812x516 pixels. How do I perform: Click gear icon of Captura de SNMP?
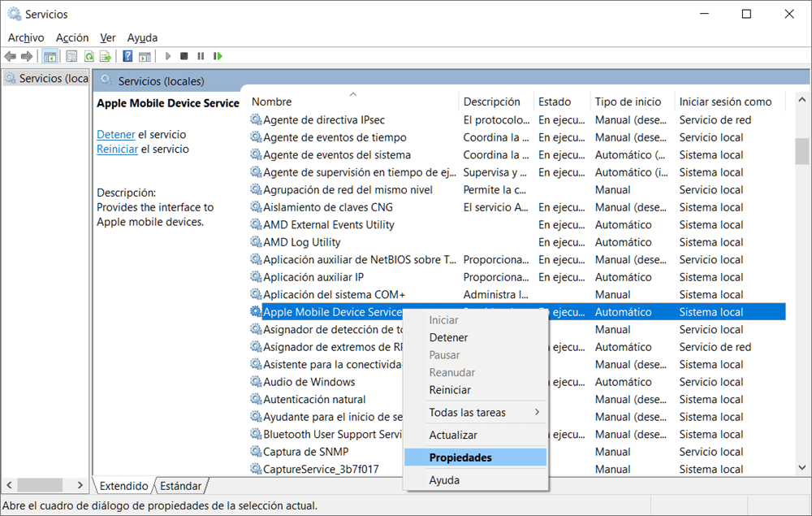coord(256,452)
